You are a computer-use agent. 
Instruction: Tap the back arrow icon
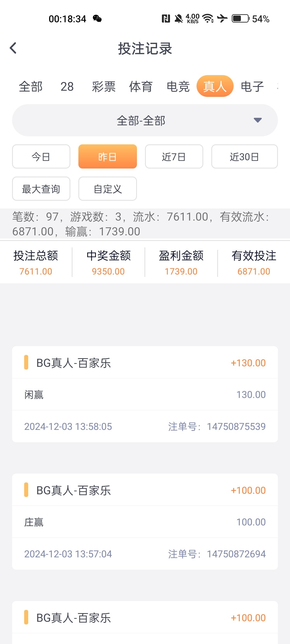click(x=13, y=48)
